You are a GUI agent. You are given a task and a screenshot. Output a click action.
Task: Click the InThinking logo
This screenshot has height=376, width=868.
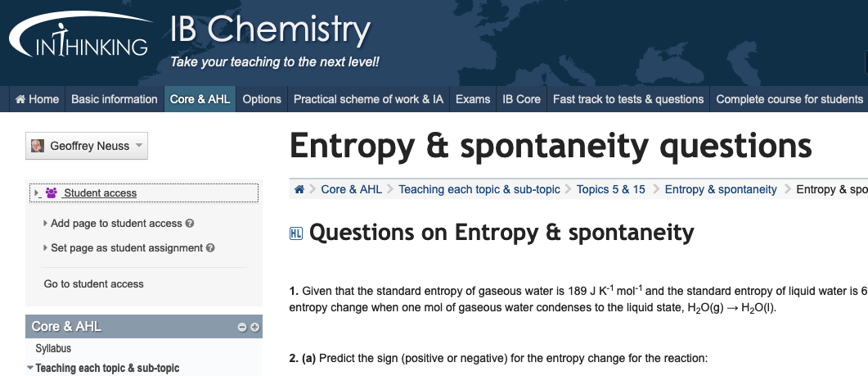pyautogui.click(x=79, y=39)
